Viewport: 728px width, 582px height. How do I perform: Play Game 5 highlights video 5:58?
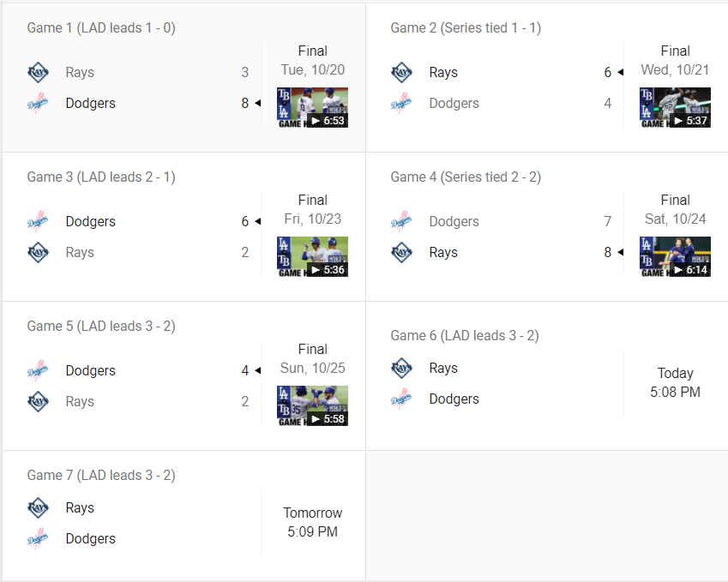click(312, 406)
